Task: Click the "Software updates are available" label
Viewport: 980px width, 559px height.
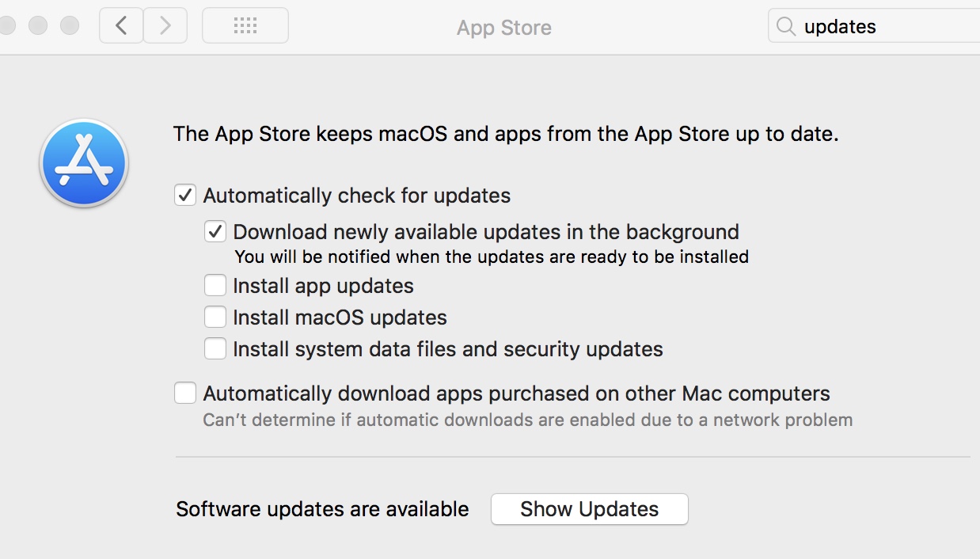Action: [x=322, y=509]
